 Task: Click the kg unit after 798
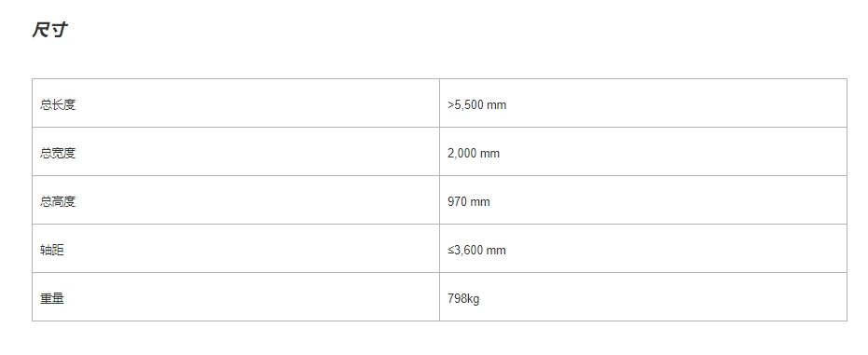tap(474, 299)
